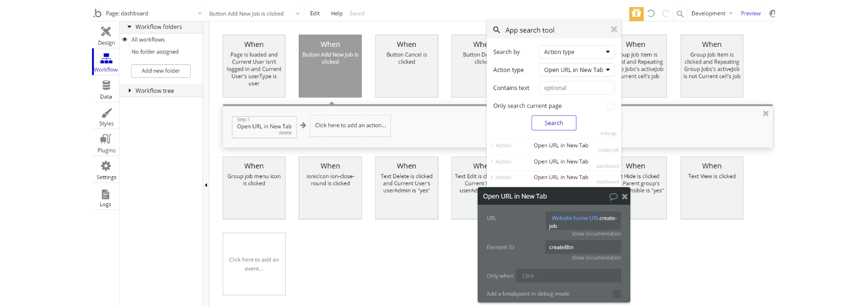868x308 pixels.
Task: Open the Edit menu
Action: [315, 13]
